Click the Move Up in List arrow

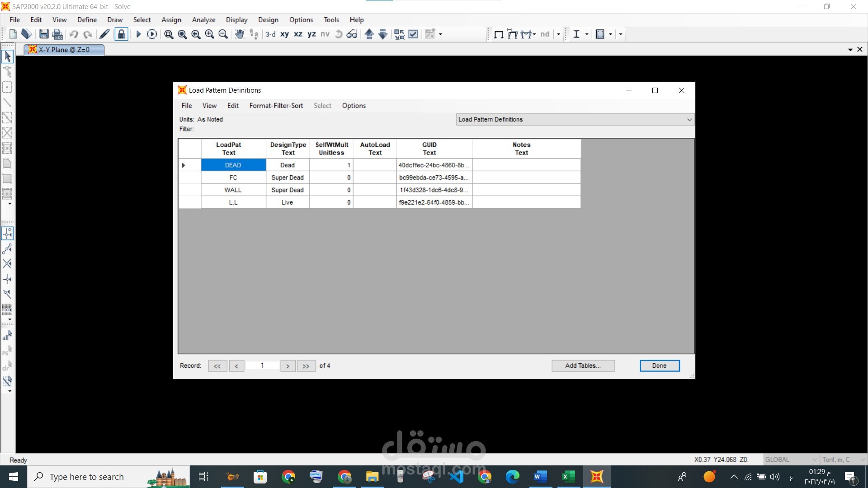tap(369, 34)
